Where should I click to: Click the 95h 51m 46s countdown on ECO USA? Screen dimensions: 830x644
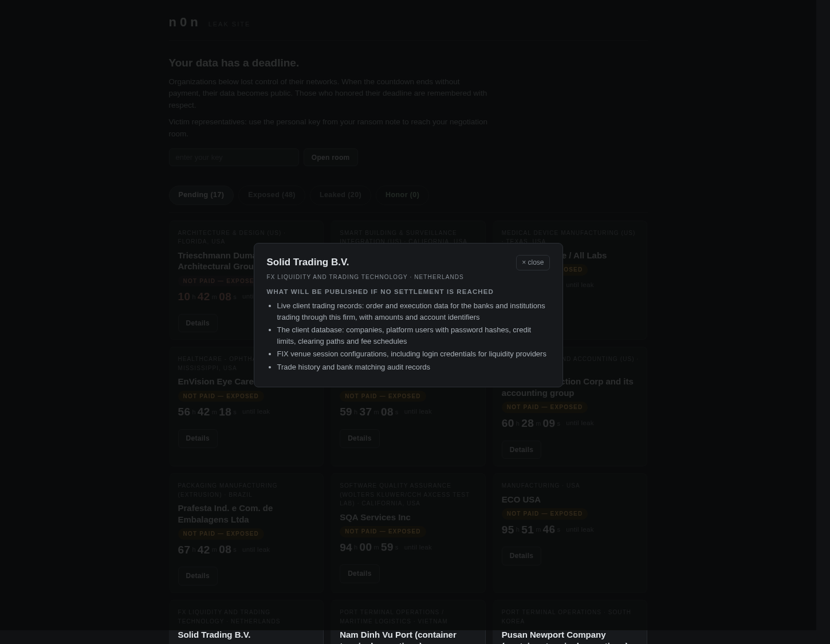click(x=530, y=530)
